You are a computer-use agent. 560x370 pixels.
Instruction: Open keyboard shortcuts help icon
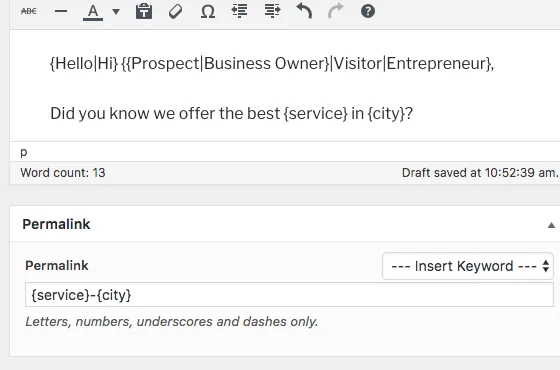tap(368, 11)
